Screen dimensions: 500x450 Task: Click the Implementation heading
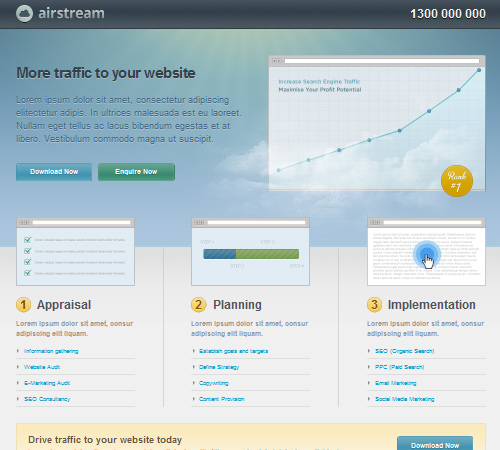coord(432,305)
